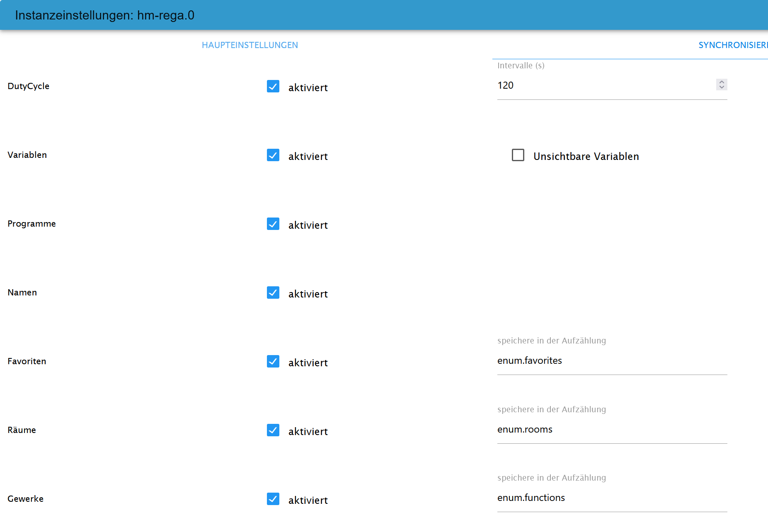Focus the enum.rooms text field
This screenshot has height=532, width=768.
coord(612,429)
